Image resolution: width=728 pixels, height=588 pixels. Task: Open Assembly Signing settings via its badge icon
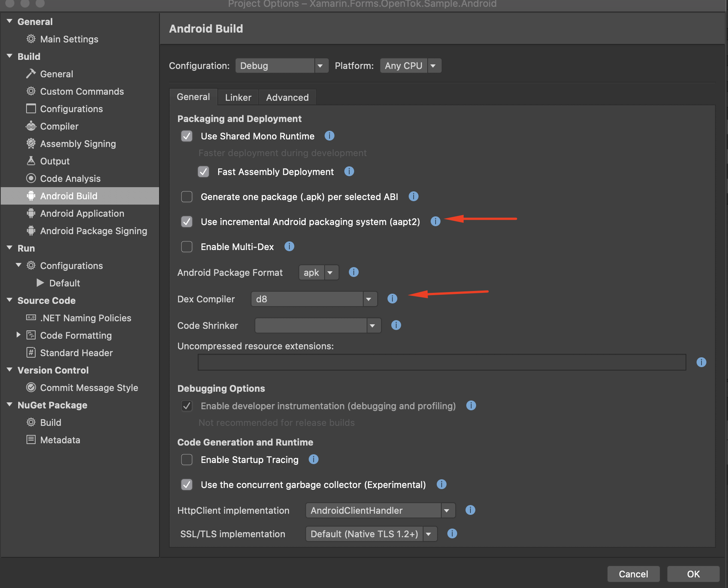coord(31,144)
